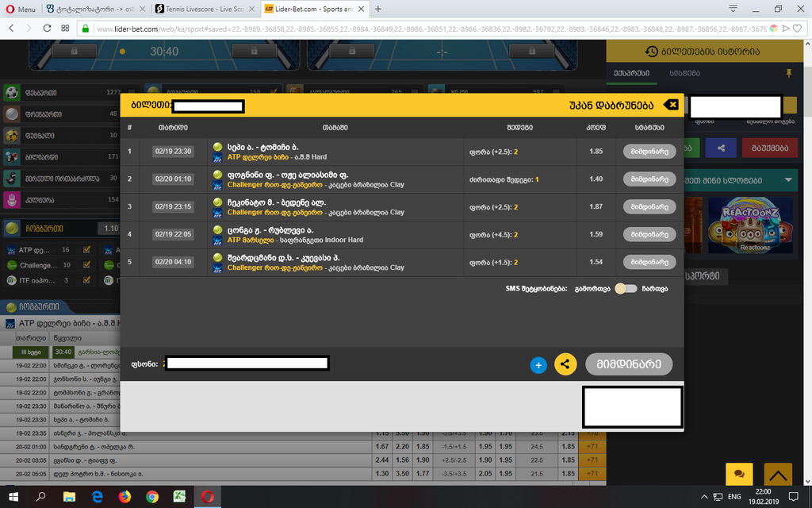Select the Challenger link in ticket row 2
The image size is (812, 508).
coord(274,184)
